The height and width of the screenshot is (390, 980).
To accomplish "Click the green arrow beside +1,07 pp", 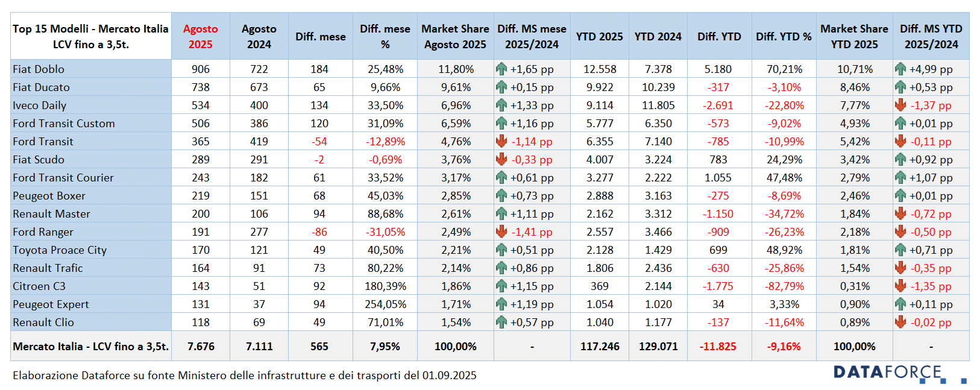I will [x=900, y=177].
